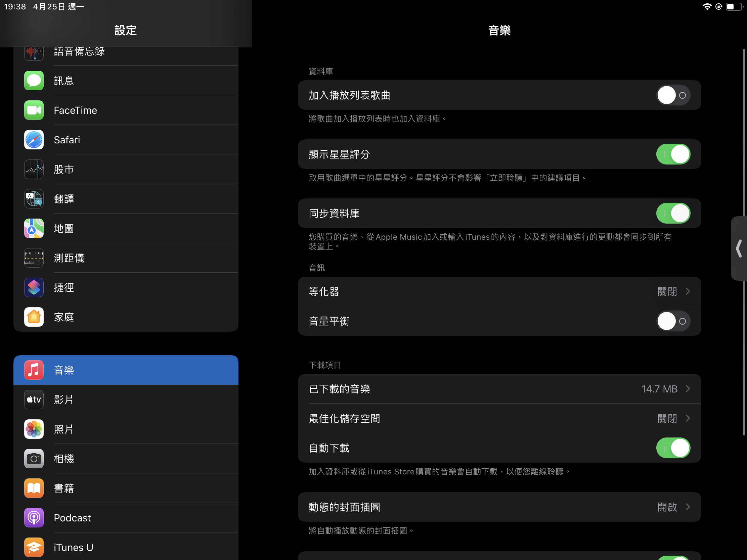Tap the slide-over handle on right edge
This screenshot has height=560, width=747.
[739, 249]
